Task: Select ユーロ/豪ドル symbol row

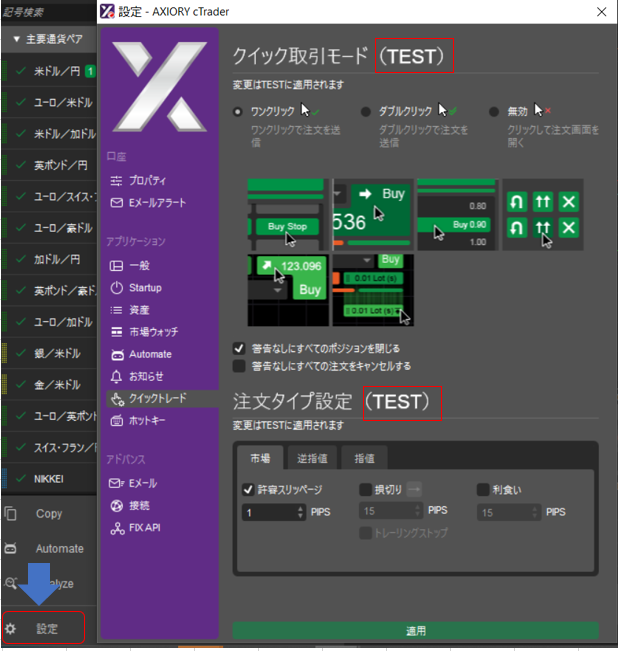Action: [x=49, y=228]
